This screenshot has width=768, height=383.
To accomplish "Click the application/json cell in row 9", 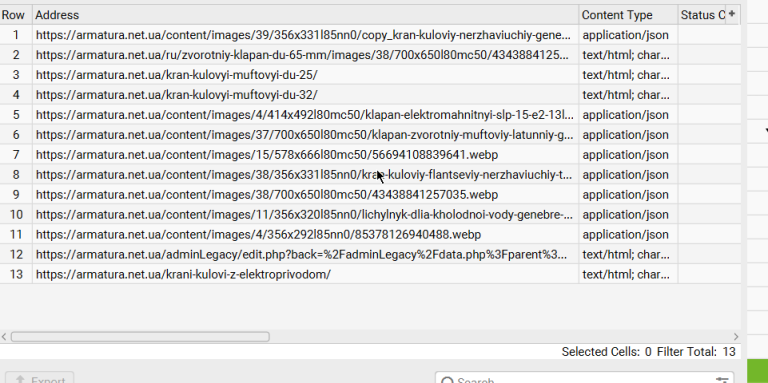I will tap(628, 194).
